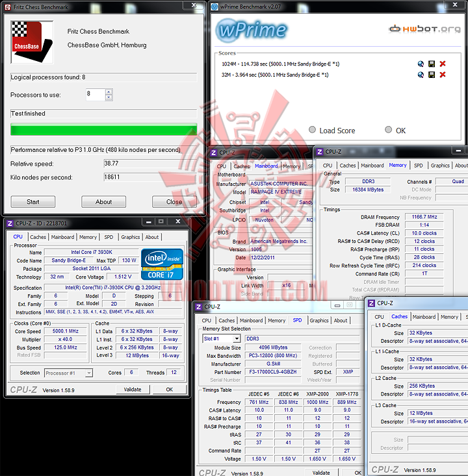Click the 1024M - 114.738 sec score row
Viewport: 468px width, 476px height.
pos(281,64)
